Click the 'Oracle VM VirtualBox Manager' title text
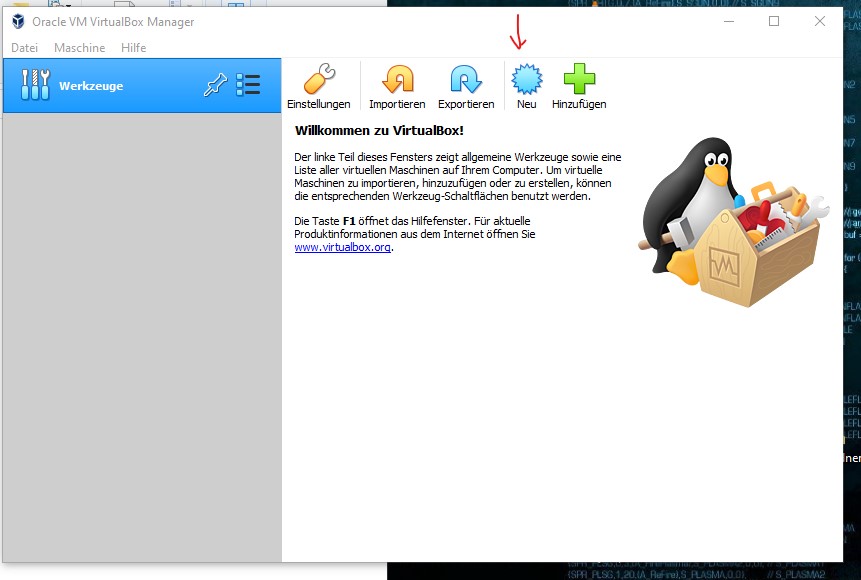This screenshot has height=580, width=861. click(x=113, y=22)
